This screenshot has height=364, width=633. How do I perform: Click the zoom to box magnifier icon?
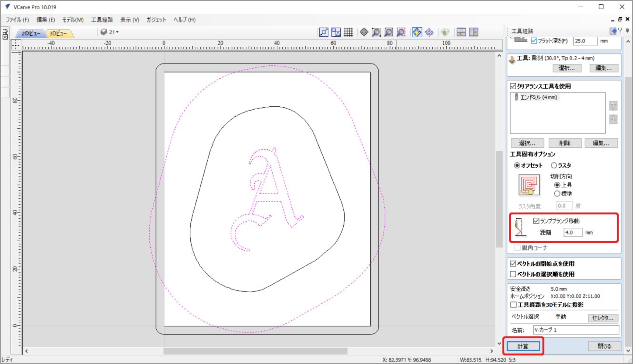377,32
